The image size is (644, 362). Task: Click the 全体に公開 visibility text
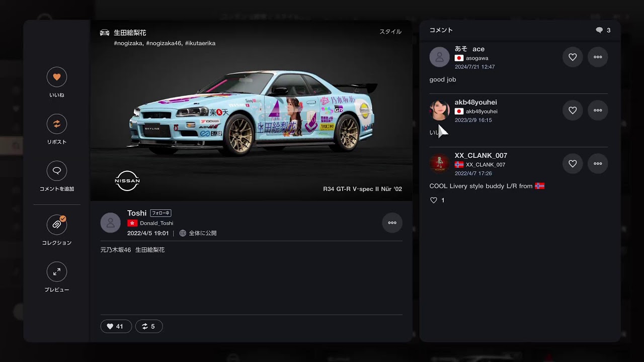(203, 233)
